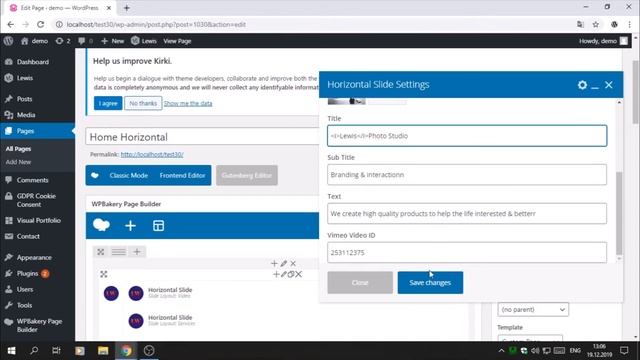Open GDPR Cookie Consent settings
This screenshot has width=640, height=360.
pos(37,200)
